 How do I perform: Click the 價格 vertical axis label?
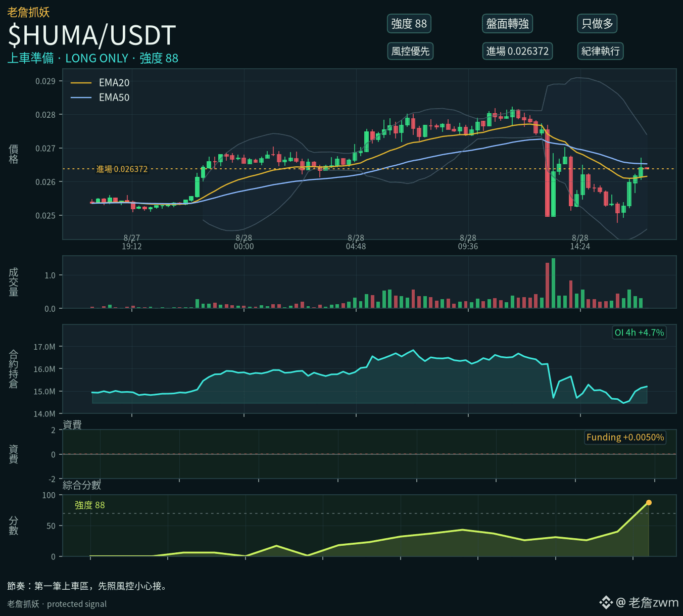[14, 154]
